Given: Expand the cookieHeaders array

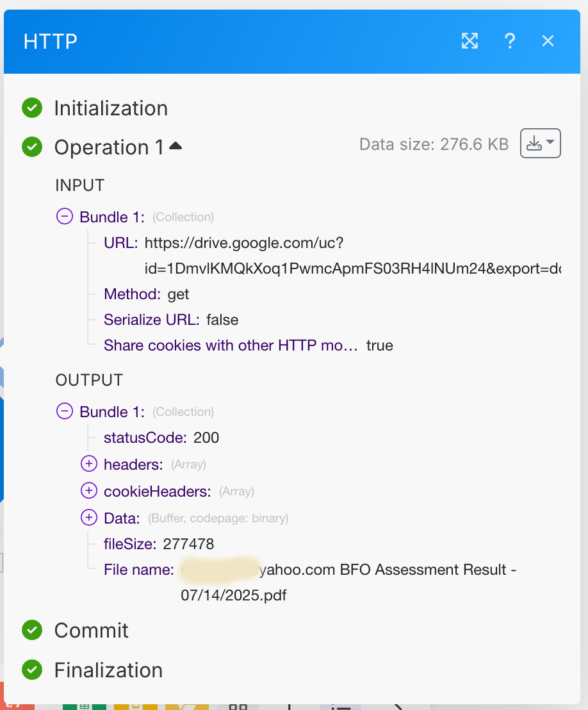Looking at the screenshot, I should tap(89, 491).
